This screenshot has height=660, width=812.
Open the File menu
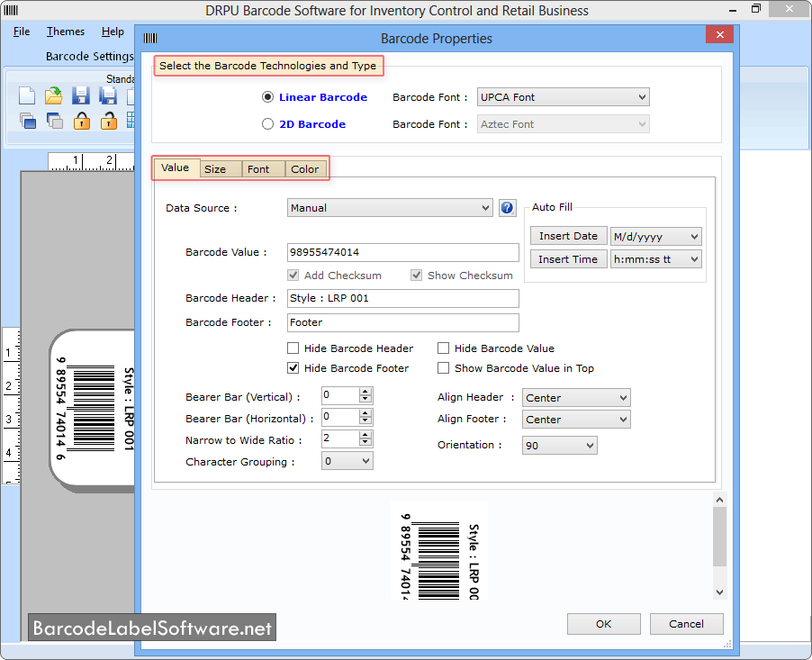(x=22, y=32)
